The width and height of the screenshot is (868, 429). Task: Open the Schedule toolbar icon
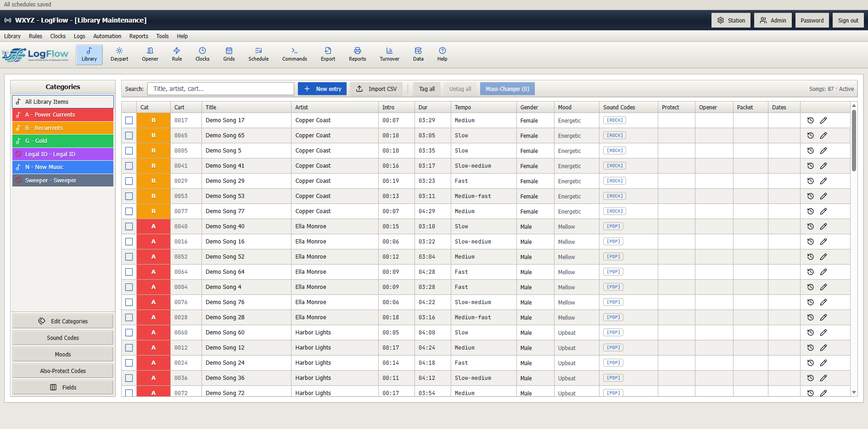tap(258, 54)
